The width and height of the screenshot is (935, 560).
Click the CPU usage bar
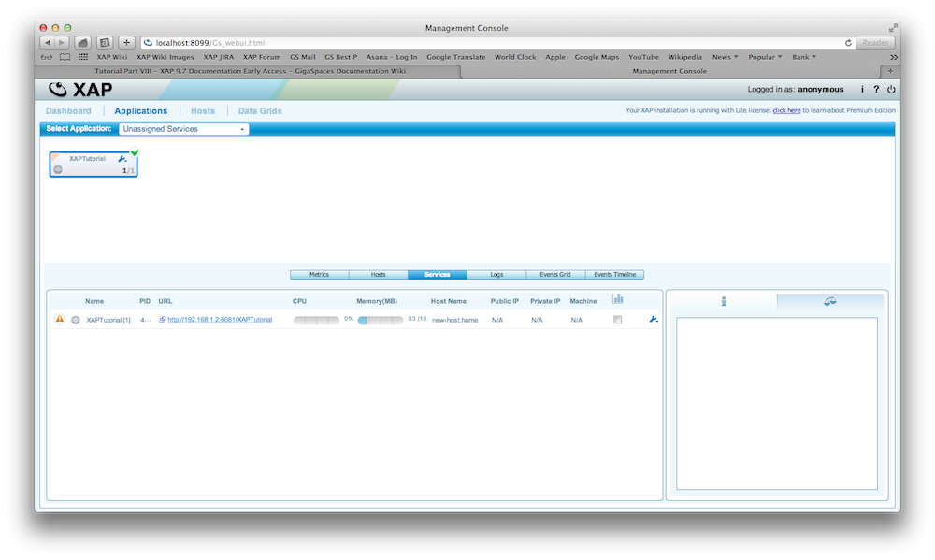316,321
